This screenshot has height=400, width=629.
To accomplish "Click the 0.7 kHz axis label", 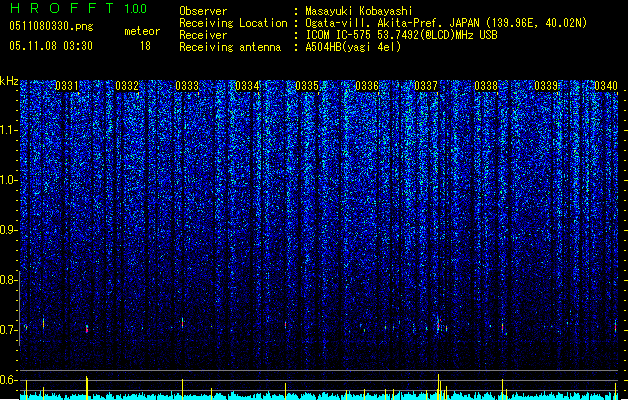I will click(x=9, y=330).
